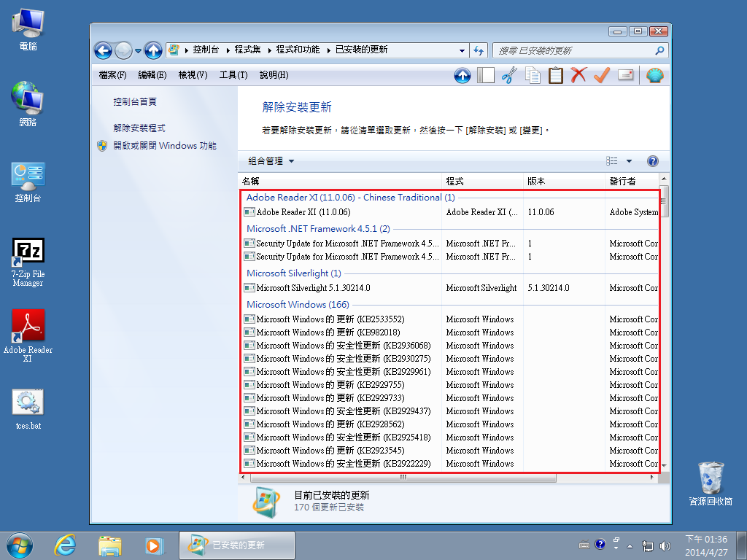Screen dimensions: 747x560
Task: Open the 工具(T) menu
Action: pyautogui.click(x=233, y=75)
